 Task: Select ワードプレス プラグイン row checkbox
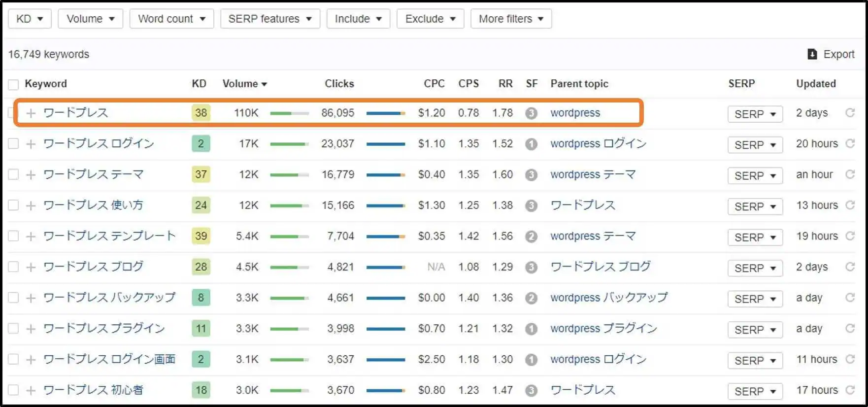point(13,328)
